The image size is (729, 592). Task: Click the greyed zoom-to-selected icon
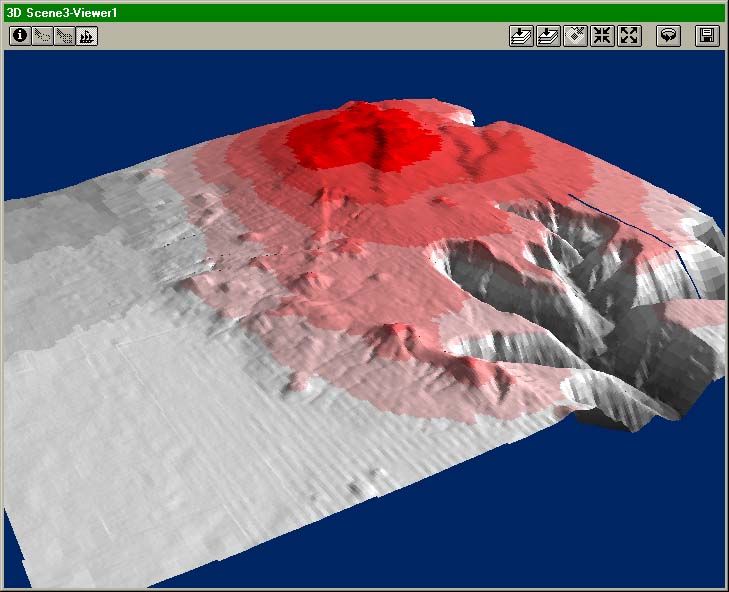coord(575,36)
